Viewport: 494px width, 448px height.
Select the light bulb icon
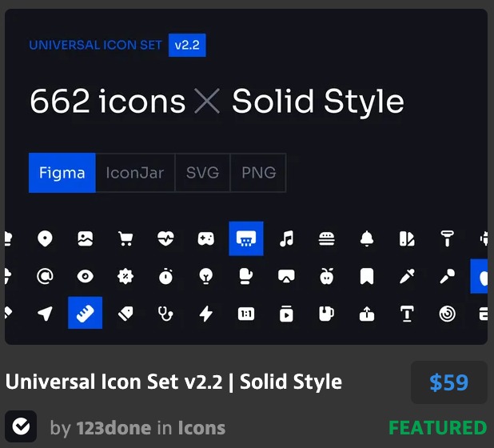pos(205,277)
